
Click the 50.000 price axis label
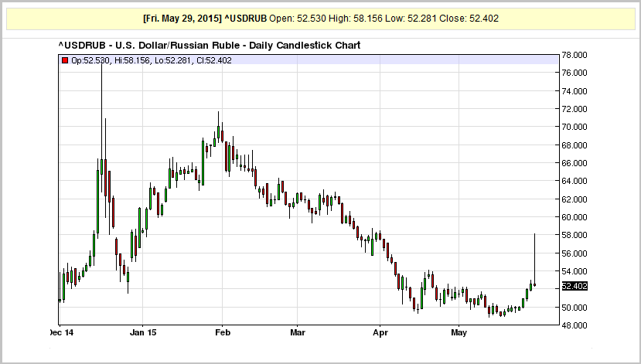click(575, 308)
